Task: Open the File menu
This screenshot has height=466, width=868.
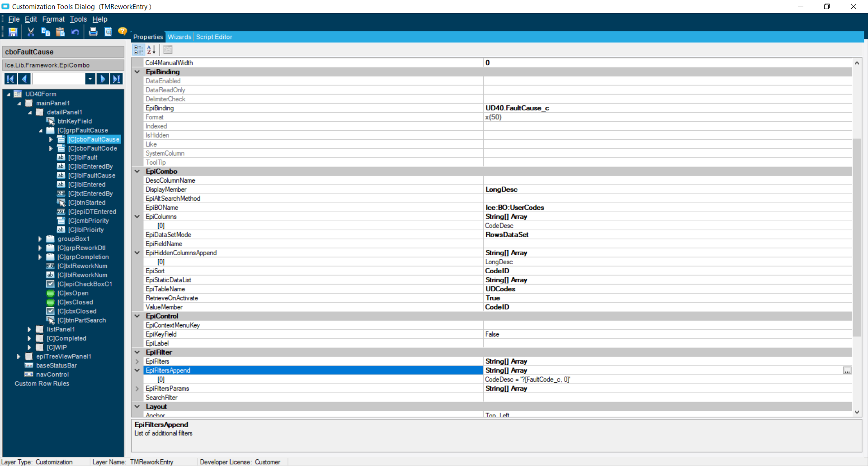Action: tap(14, 19)
